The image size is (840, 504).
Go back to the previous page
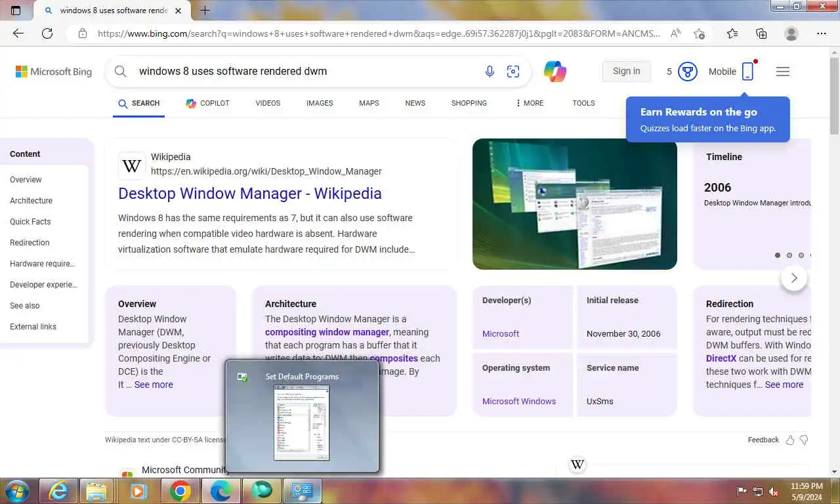(18, 33)
